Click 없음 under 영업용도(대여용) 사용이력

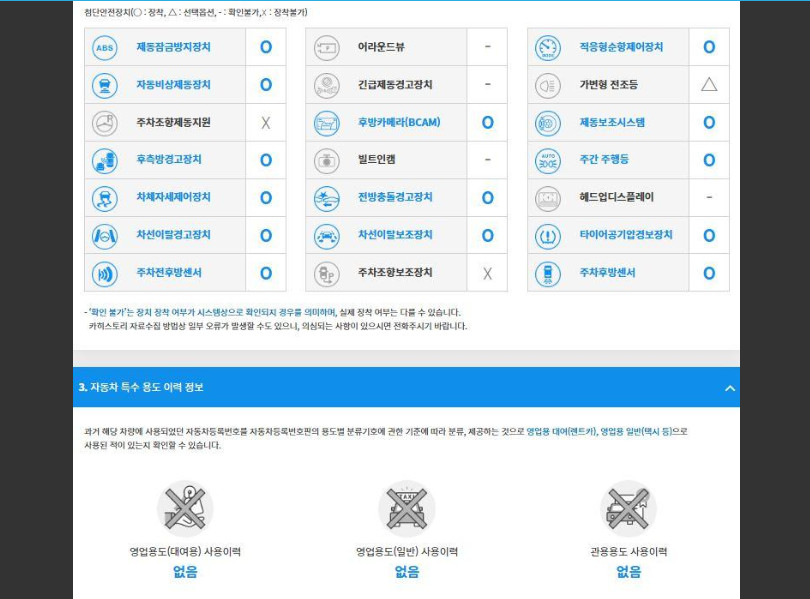coord(185,572)
